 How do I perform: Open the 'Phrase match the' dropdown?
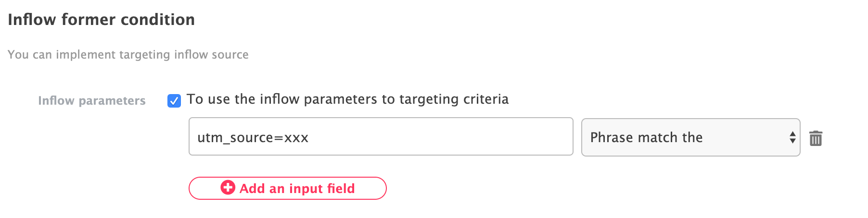click(x=690, y=137)
